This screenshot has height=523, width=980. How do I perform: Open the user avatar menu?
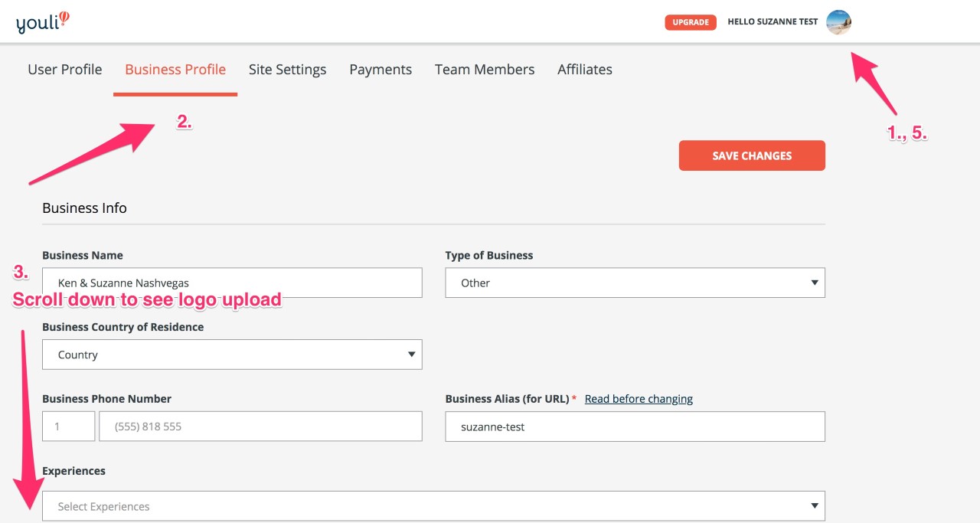839,22
